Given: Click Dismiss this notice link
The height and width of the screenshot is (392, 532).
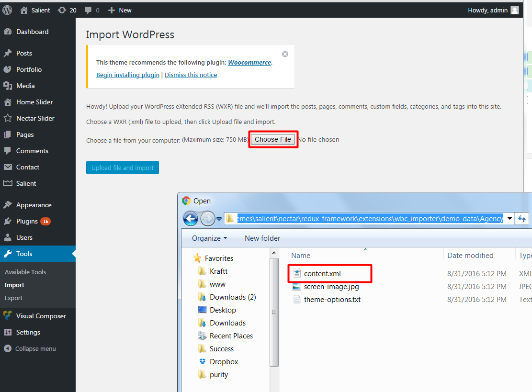Looking at the screenshot, I should coord(191,75).
